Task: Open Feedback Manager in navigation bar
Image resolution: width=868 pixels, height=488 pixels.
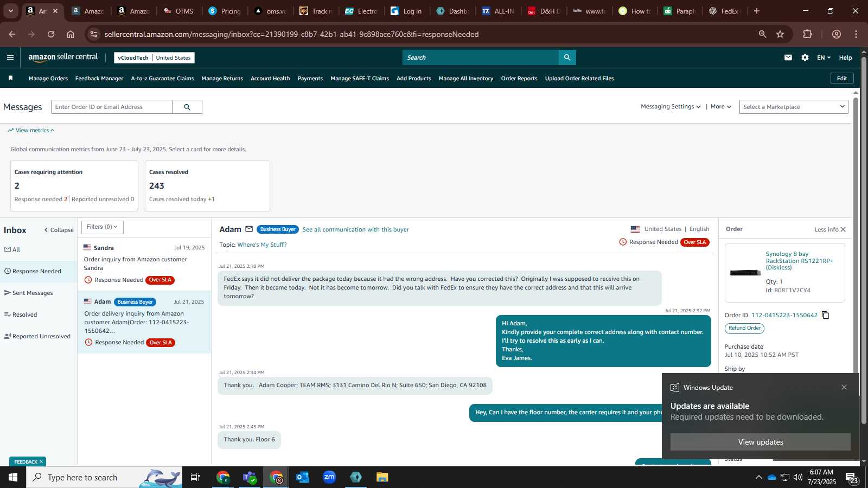Action: coord(99,79)
